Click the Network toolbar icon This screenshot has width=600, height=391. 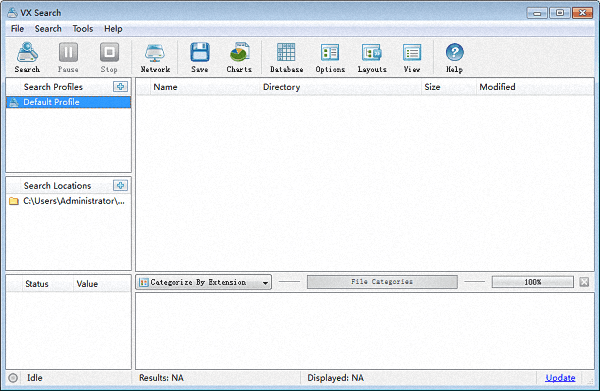point(155,57)
